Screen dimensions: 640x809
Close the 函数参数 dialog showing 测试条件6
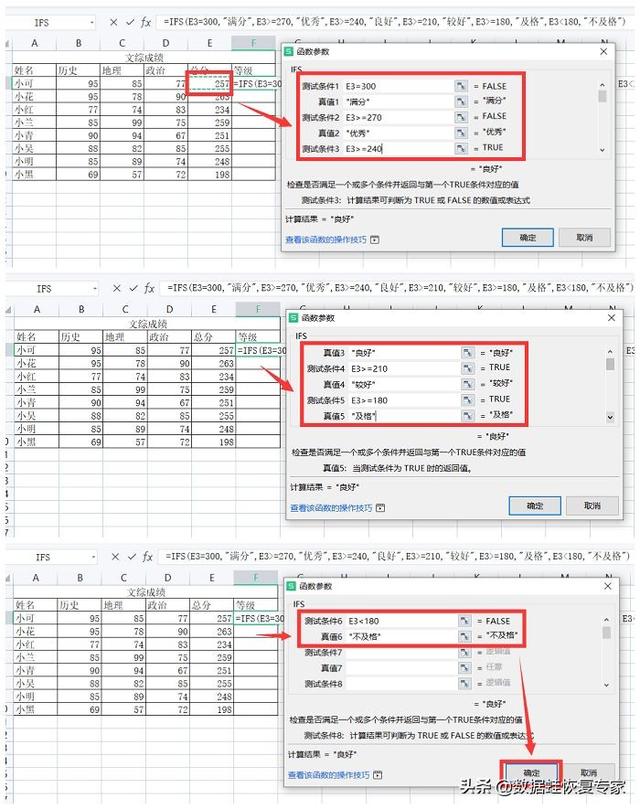point(607,586)
